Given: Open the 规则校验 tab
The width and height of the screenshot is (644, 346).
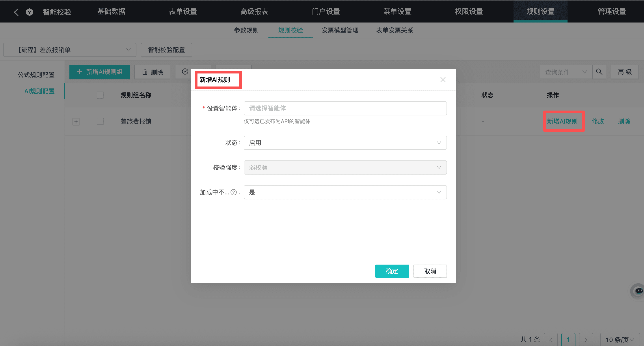Looking at the screenshot, I should click(x=290, y=30).
